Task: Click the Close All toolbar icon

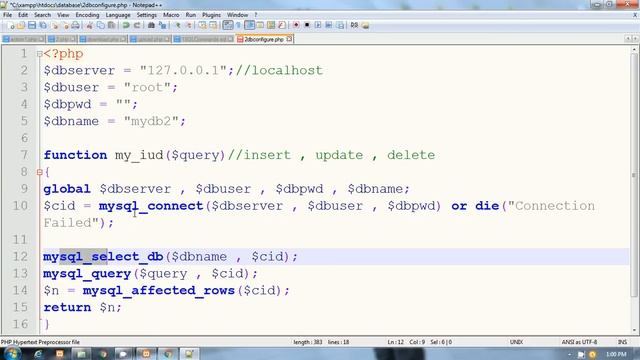Action: point(65,25)
